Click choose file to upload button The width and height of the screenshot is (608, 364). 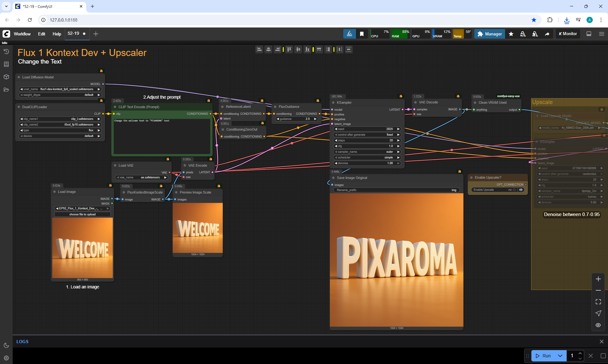pyautogui.click(x=82, y=214)
